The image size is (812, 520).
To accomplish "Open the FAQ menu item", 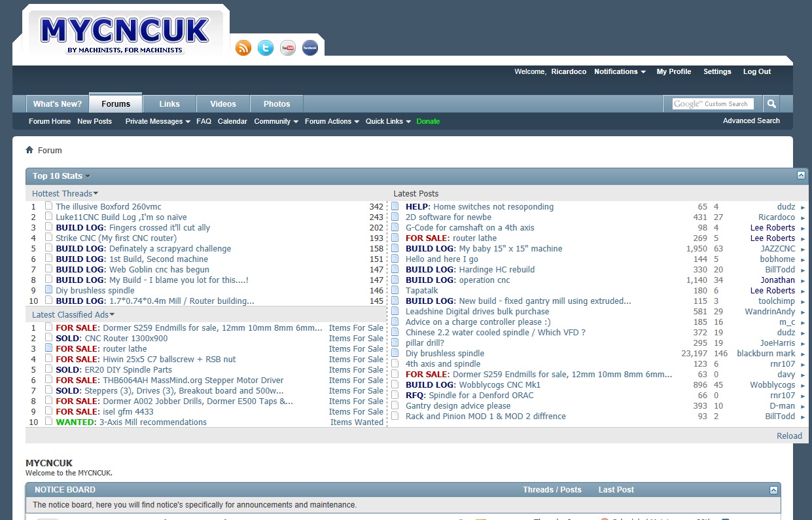I will 203,121.
